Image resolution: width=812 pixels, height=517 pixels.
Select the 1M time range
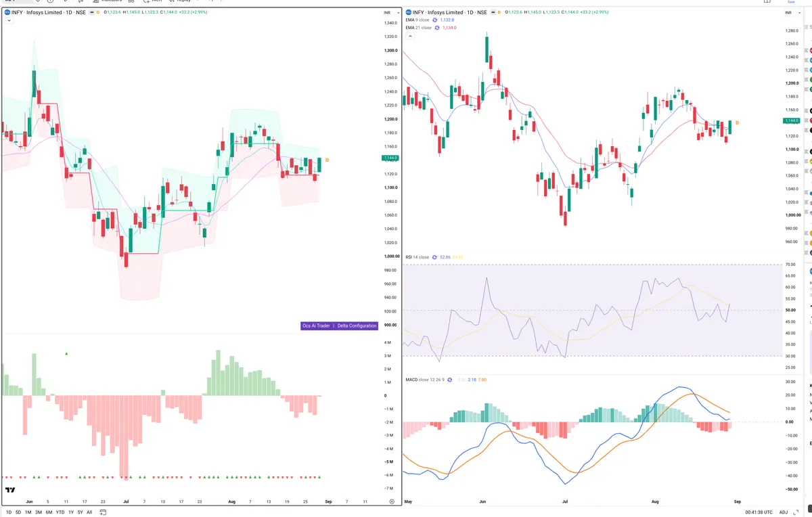pyautogui.click(x=28, y=512)
